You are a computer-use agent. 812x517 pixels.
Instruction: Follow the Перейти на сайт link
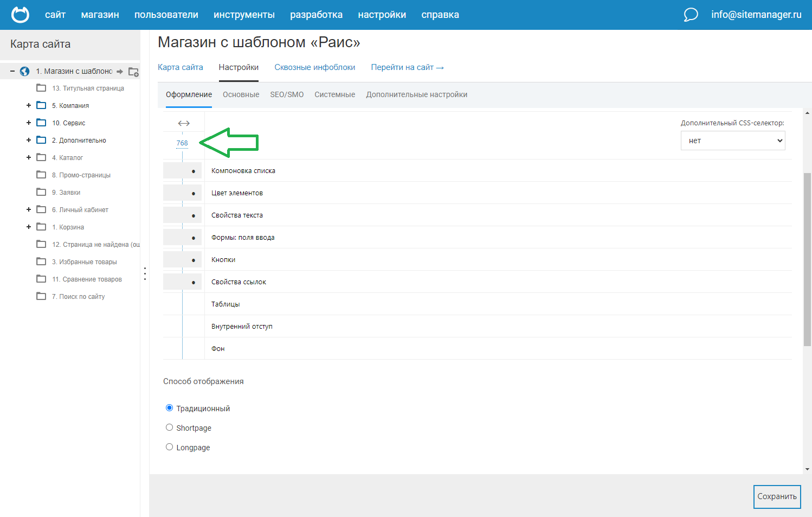[407, 67]
